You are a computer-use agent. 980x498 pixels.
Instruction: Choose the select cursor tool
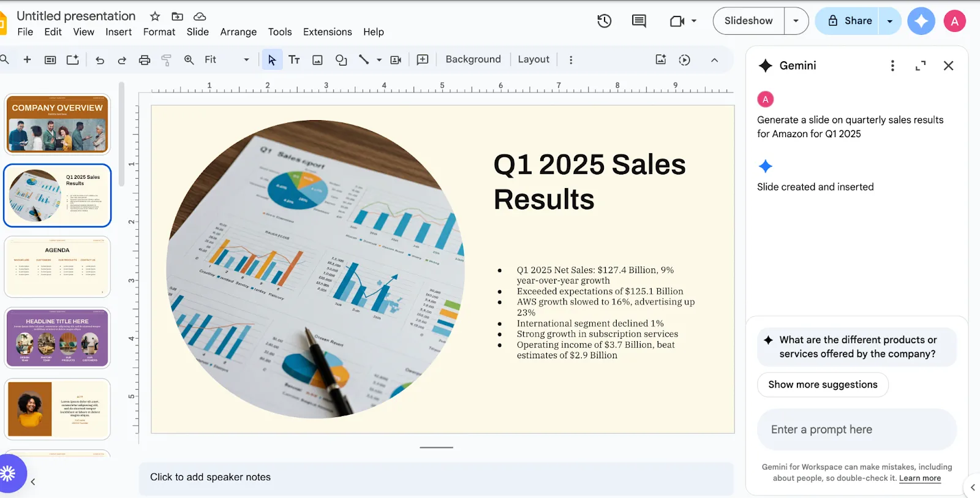(272, 59)
